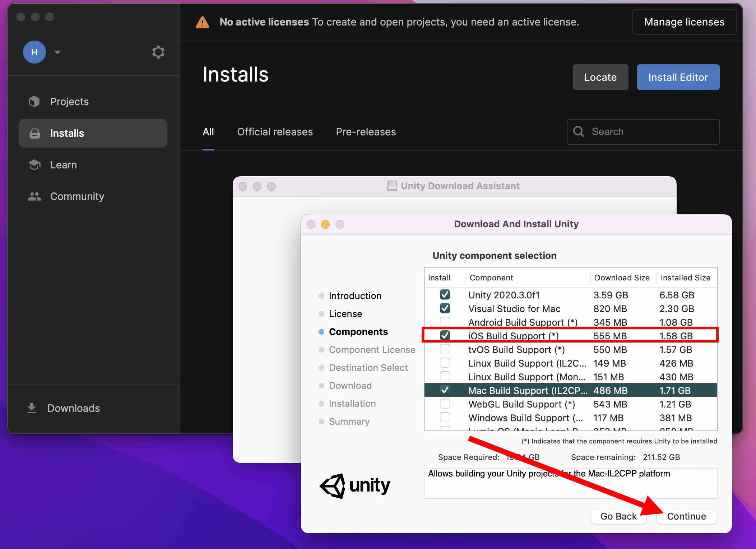The image size is (756, 549).
Task: Click the Learn graduation cap icon
Action: (34, 165)
